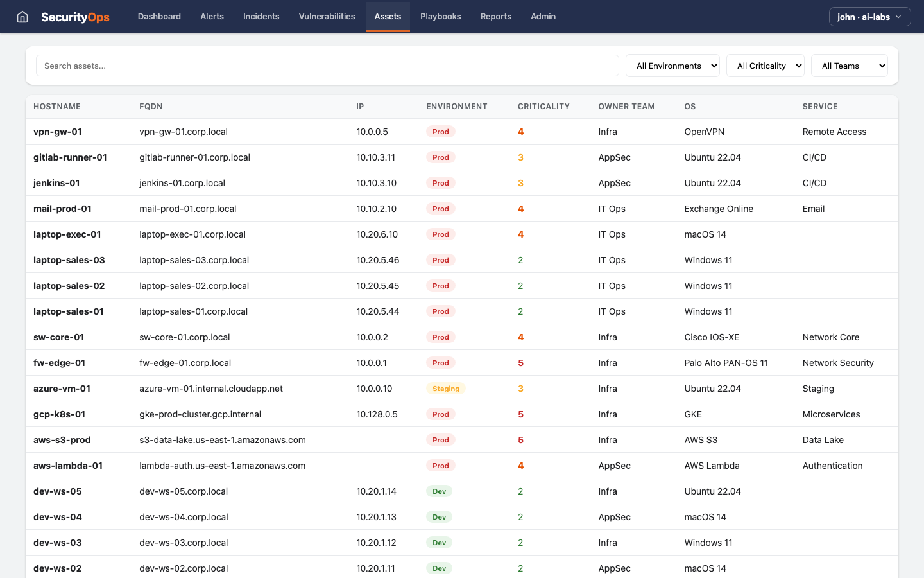The height and width of the screenshot is (578, 924).
Task: Open the All Criticality filter dropdown
Action: point(765,65)
